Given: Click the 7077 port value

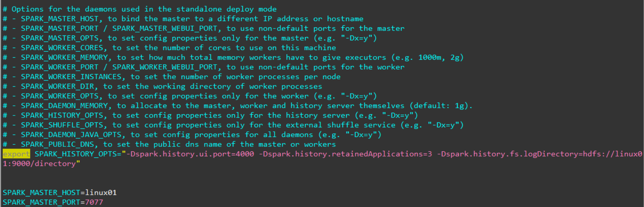Looking at the screenshot, I should click(x=94, y=203).
